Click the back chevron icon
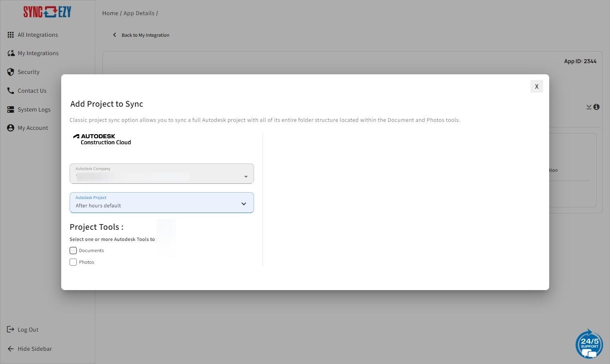Screen dimensions: 610x364 (x=115, y=35)
